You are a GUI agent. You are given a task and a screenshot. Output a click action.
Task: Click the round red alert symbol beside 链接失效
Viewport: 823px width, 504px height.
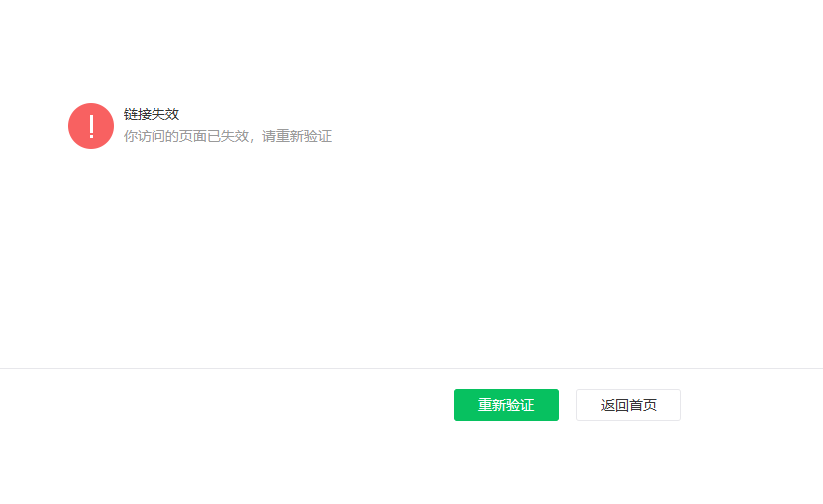pyautogui.click(x=91, y=126)
